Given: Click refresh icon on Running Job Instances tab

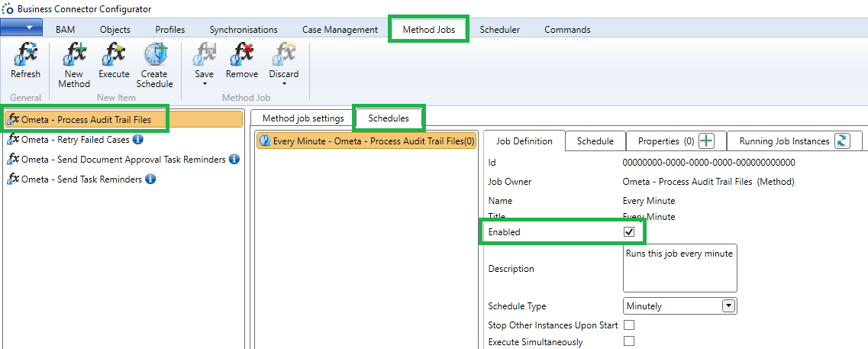Looking at the screenshot, I should 843,141.
